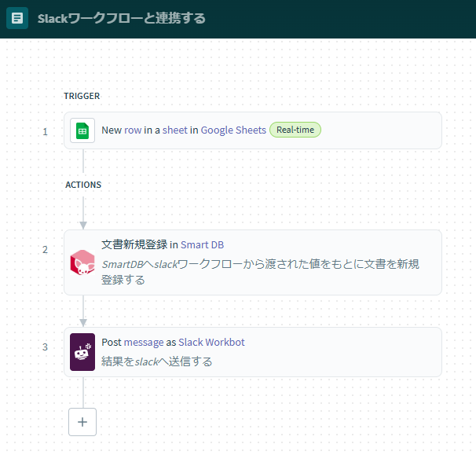Viewport: 476px width, 455px height.
Task: Open the Google Sheets link in step 1
Action: 233,130
